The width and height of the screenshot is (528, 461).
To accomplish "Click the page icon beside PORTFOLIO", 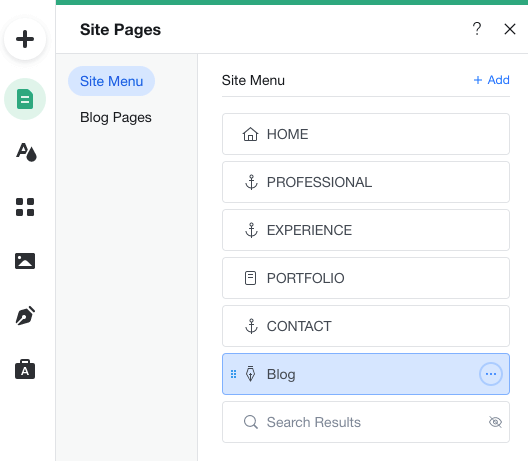I will (250, 278).
